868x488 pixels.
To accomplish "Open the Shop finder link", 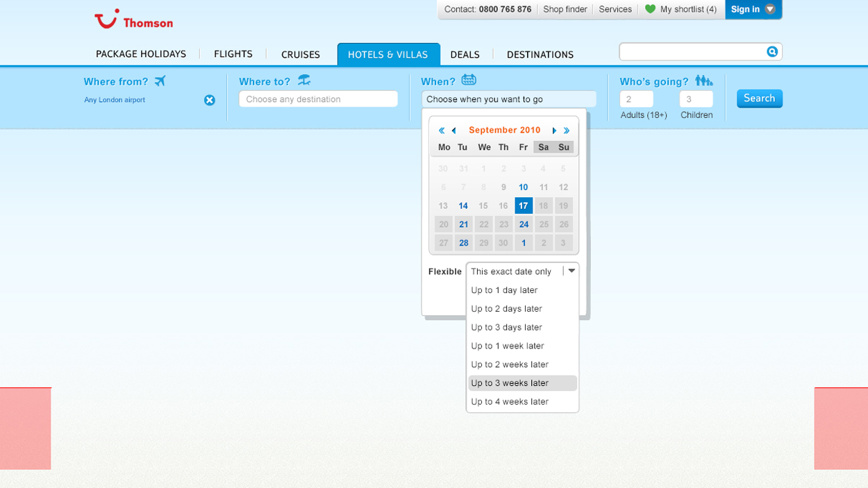I will [x=565, y=9].
